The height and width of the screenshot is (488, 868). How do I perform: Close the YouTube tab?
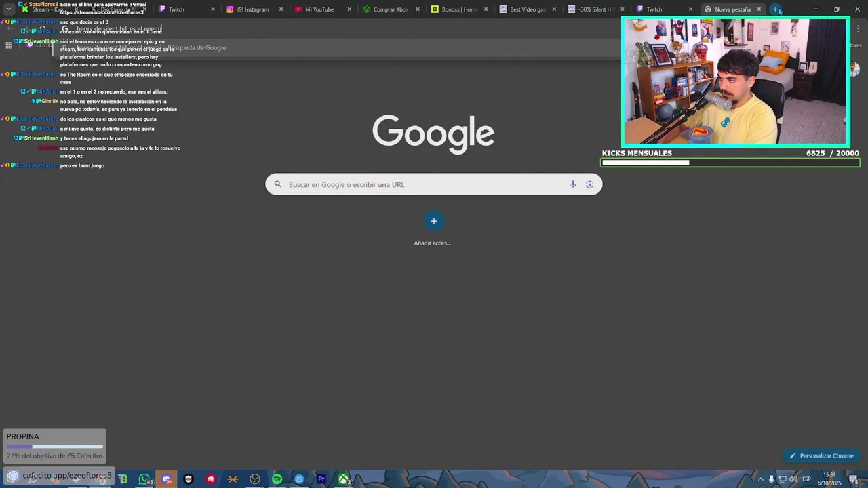click(x=349, y=9)
